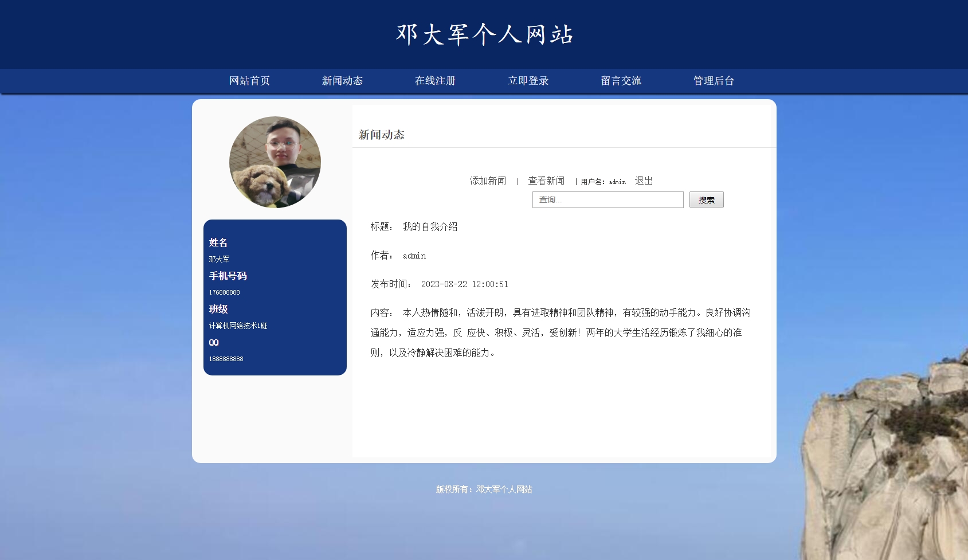Click the 查看新闻 link
The image size is (968, 560).
[x=546, y=181]
